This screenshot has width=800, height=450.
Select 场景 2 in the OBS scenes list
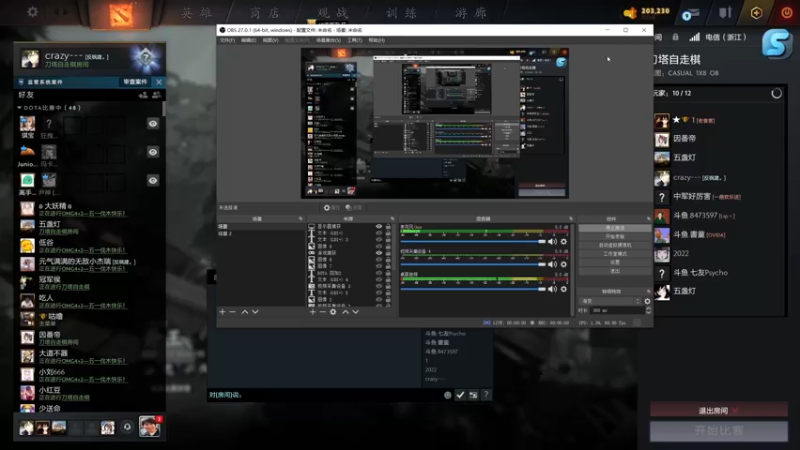[x=261, y=234]
